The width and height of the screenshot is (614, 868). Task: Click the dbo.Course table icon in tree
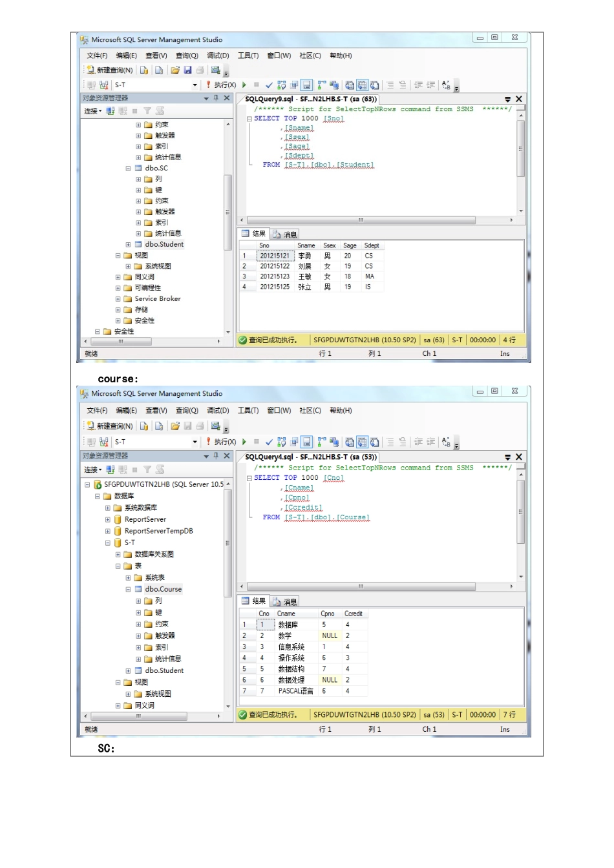(138, 589)
